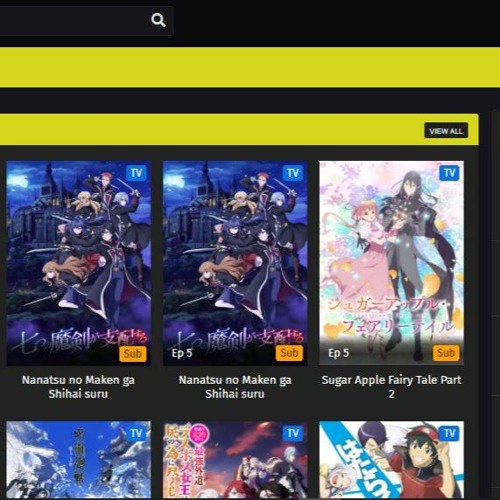The width and height of the screenshot is (500, 500).
Task: Open the Sugar Apple Fairy Tale Part 2 poster
Action: coord(391,263)
